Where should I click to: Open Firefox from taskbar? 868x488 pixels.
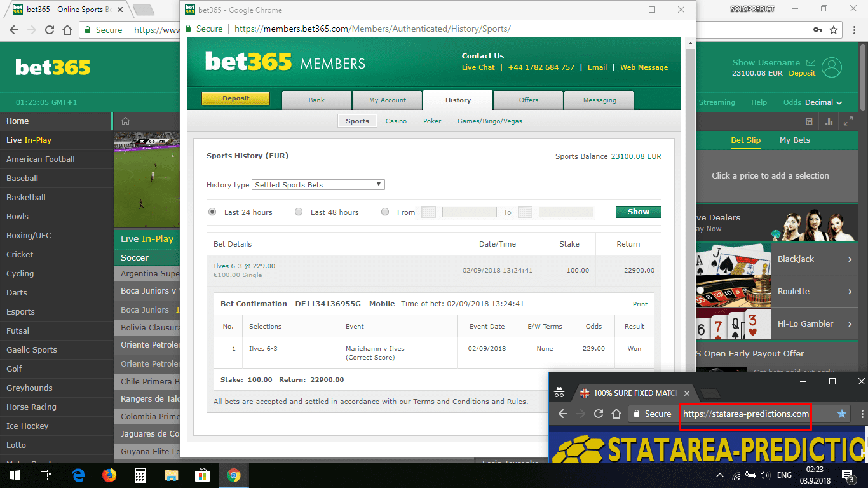click(109, 475)
